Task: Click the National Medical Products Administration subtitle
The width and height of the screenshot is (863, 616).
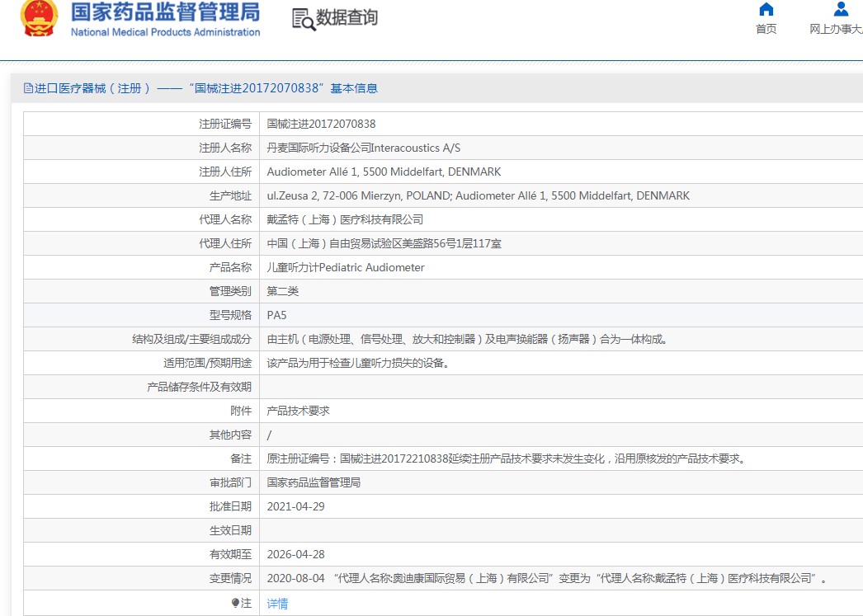Action: 165,32
